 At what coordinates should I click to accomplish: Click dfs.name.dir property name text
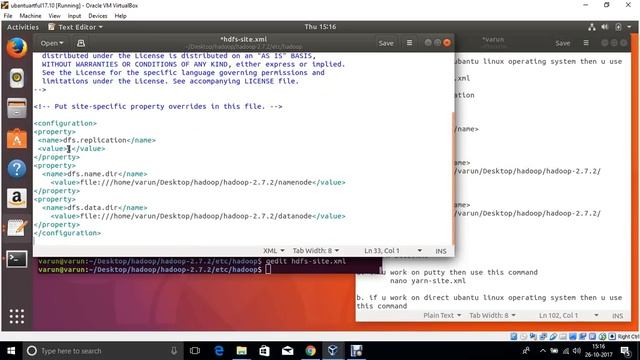point(92,174)
